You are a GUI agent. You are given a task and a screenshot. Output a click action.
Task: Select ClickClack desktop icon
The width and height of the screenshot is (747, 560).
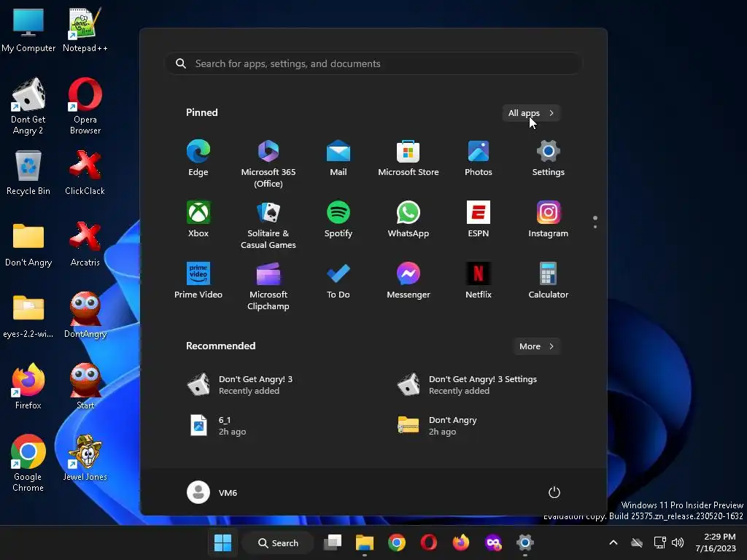click(85, 172)
